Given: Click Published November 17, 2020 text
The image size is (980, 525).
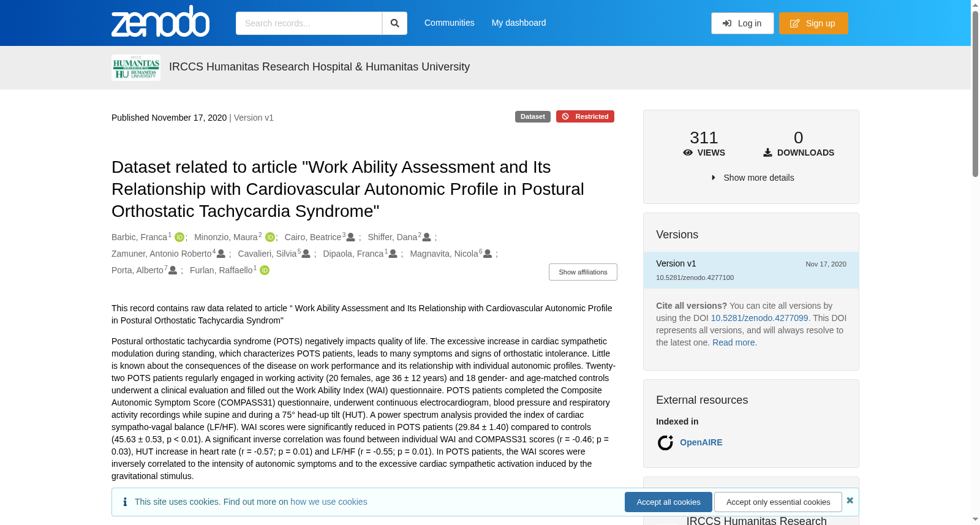Looking at the screenshot, I should tap(169, 118).
